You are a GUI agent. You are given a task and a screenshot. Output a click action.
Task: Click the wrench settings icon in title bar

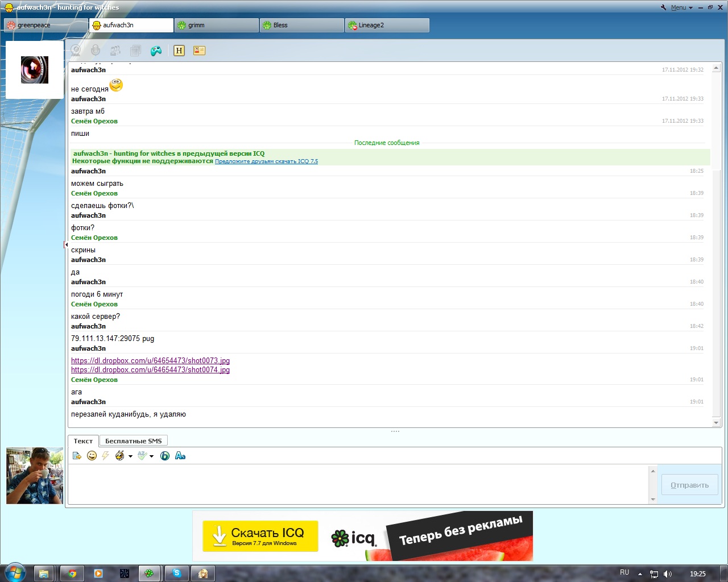664,7
